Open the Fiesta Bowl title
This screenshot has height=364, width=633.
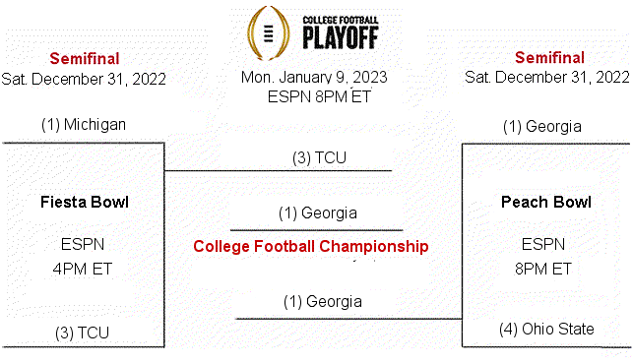tap(85, 202)
